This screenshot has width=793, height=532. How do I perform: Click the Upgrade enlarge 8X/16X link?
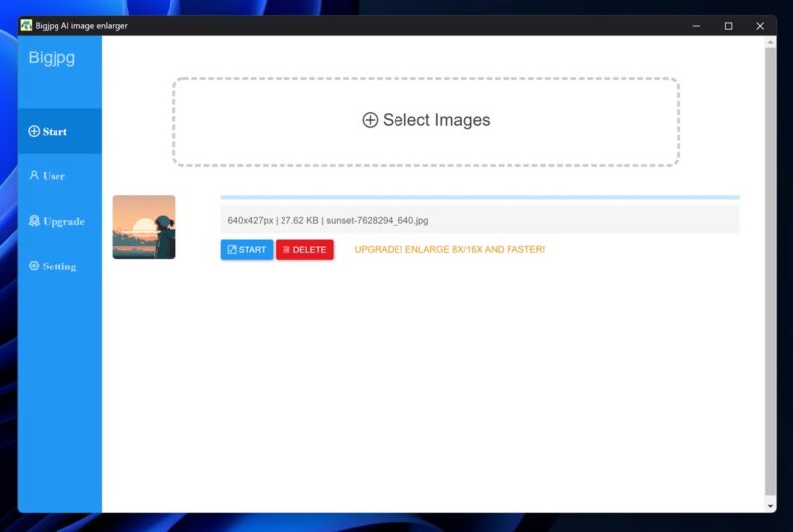pyautogui.click(x=450, y=249)
